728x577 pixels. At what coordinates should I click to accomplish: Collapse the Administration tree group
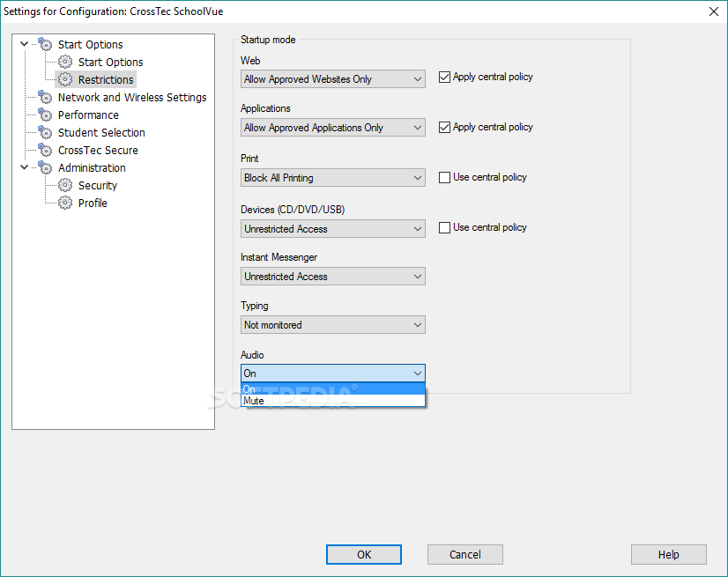click(25, 167)
